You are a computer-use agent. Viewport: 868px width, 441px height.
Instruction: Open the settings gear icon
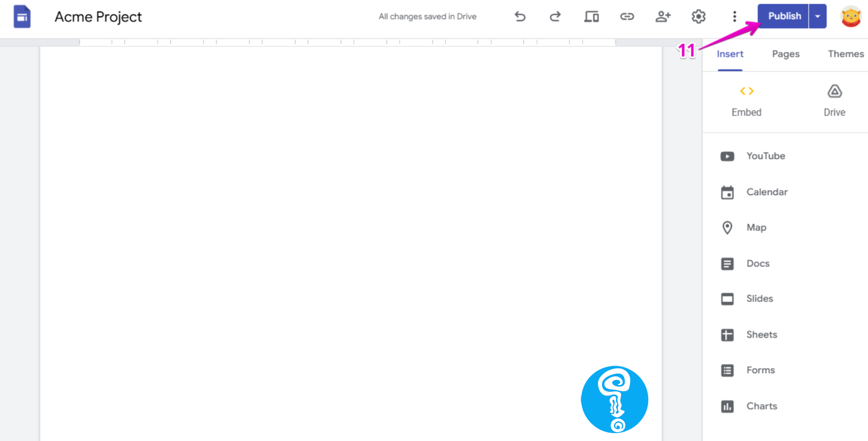click(698, 17)
